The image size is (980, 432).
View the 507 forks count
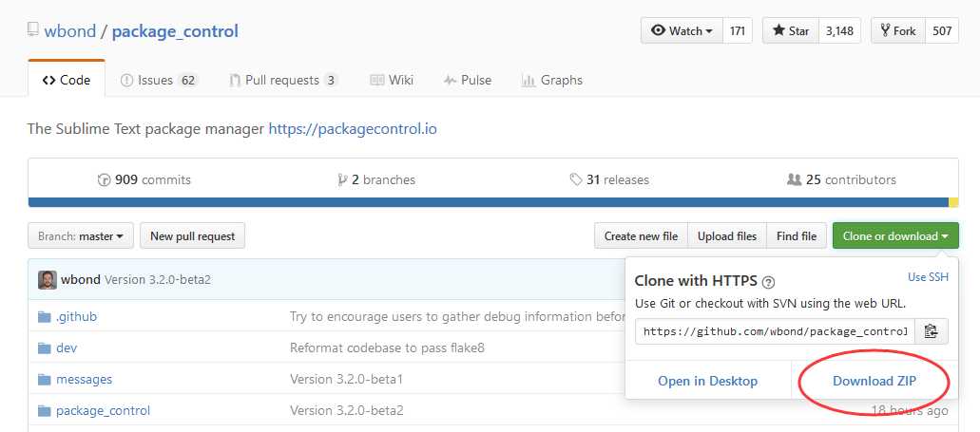[942, 30]
